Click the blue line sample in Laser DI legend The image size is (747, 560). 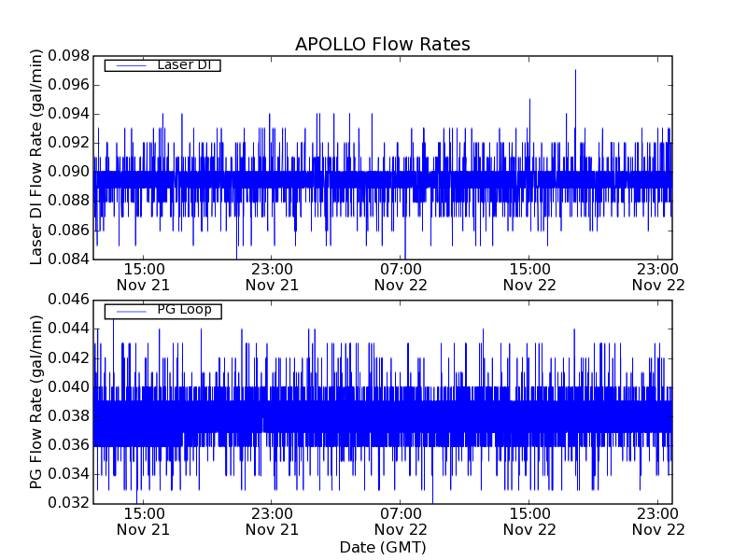pos(129,65)
